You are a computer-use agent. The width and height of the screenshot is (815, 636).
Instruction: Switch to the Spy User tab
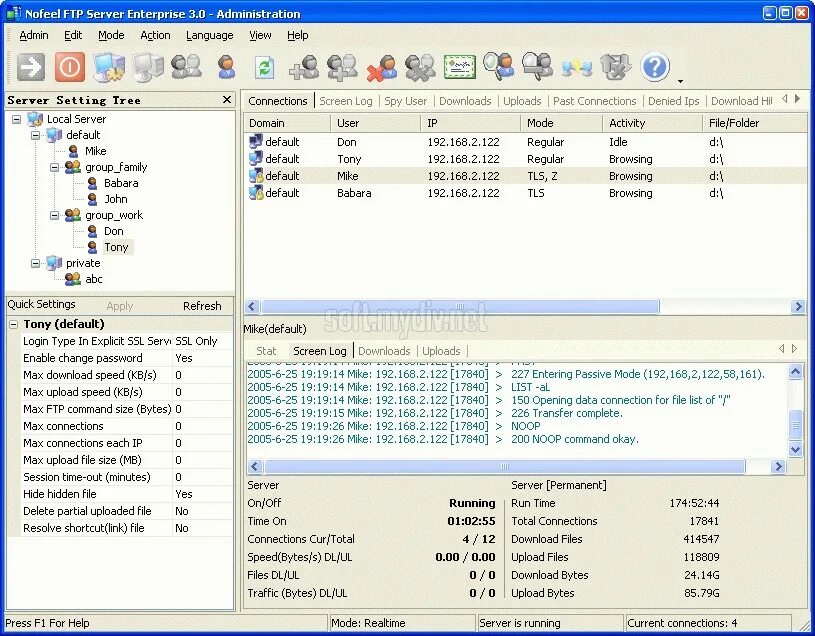pos(405,101)
